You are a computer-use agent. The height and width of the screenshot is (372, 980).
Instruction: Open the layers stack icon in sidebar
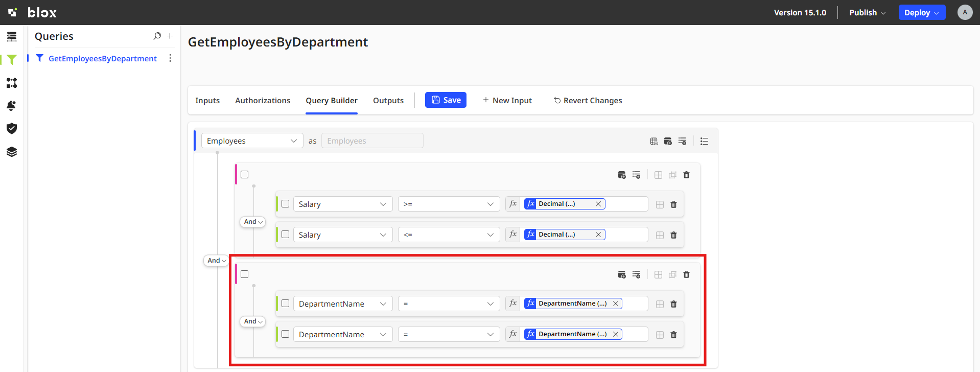[x=12, y=152]
